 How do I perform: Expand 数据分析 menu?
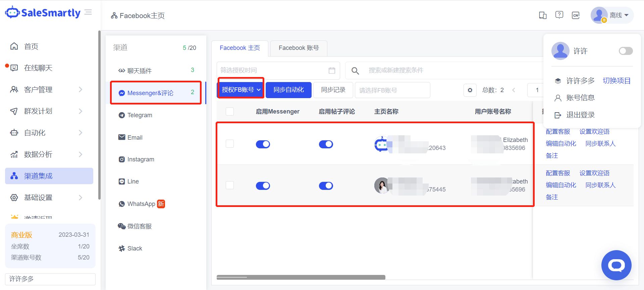pyautogui.click(x=49, y=154)
